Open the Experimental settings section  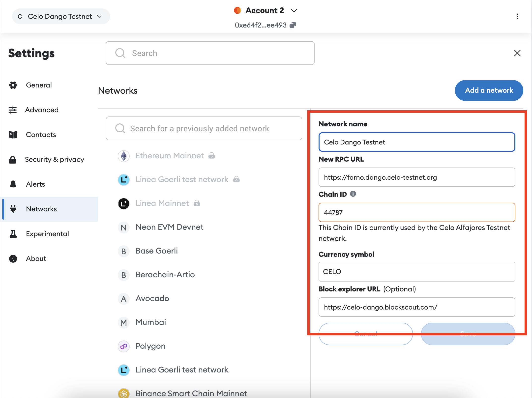click(47, 234)
